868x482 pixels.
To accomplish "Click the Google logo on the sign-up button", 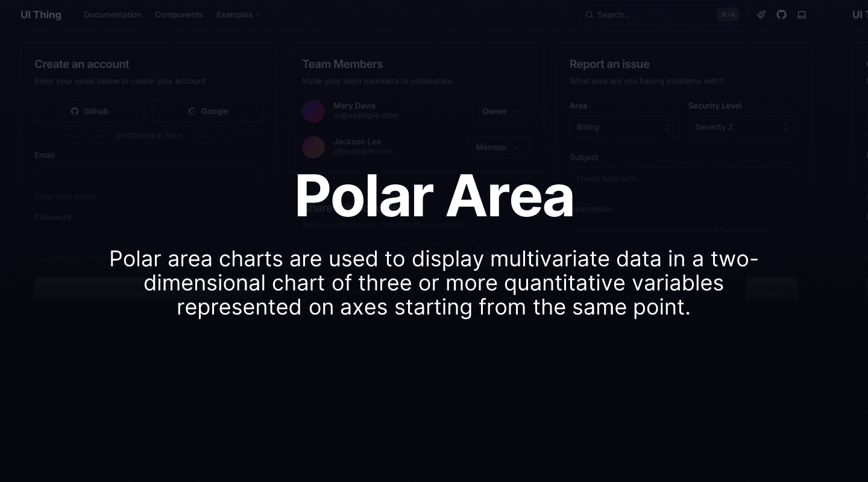I will pos(192,111).
